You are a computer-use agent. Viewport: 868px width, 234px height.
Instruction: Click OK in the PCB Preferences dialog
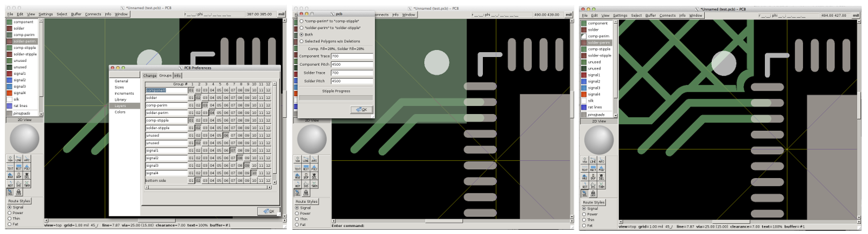[269, 211]
